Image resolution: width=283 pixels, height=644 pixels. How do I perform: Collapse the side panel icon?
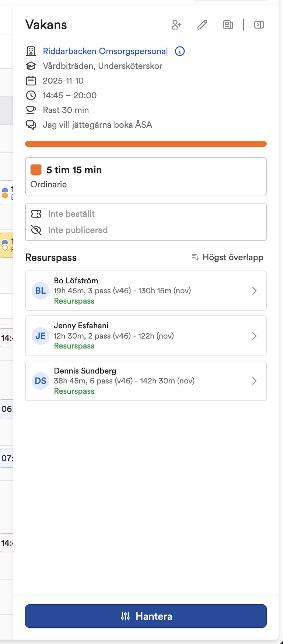click(259, 25)
